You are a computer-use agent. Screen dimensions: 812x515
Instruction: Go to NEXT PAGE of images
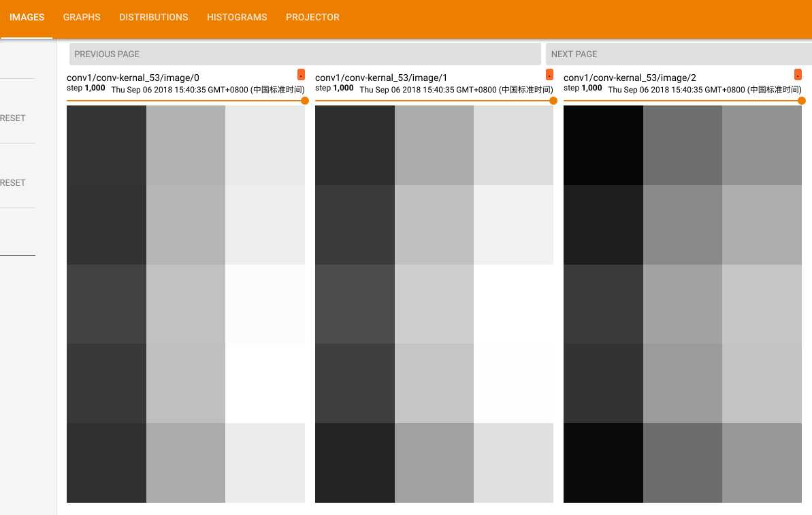click(679, 54)
